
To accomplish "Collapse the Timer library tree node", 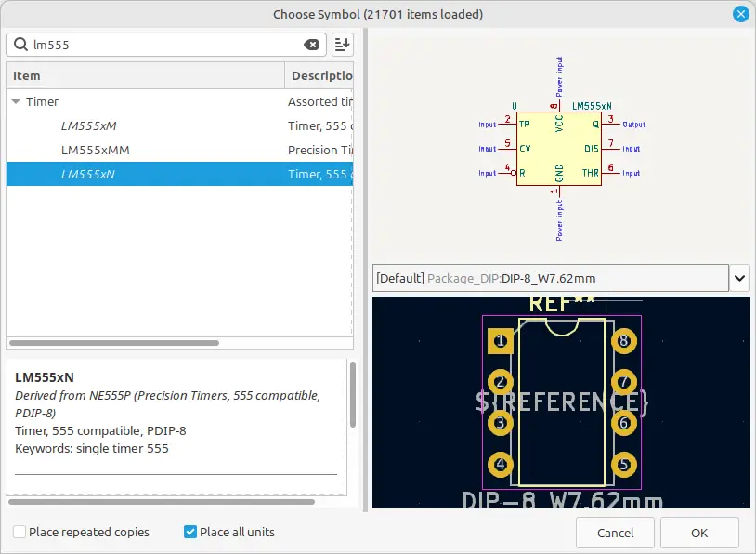I will (x=16, y=101).
